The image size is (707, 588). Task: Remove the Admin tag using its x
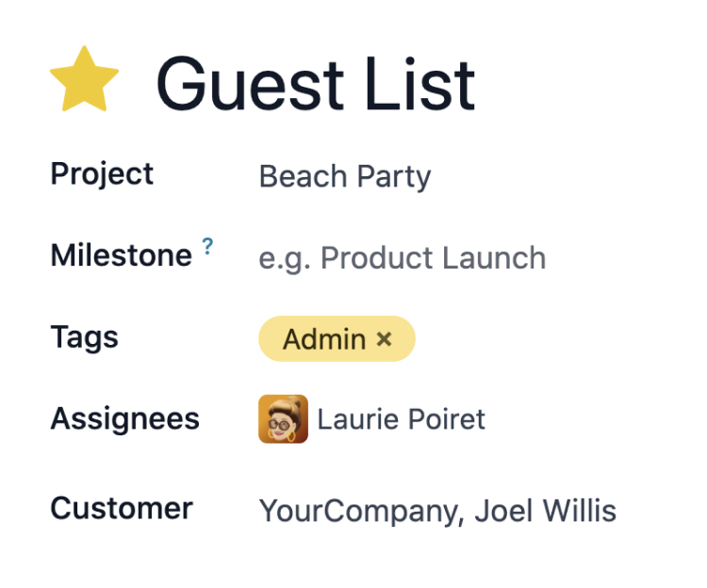click(384, 339)
